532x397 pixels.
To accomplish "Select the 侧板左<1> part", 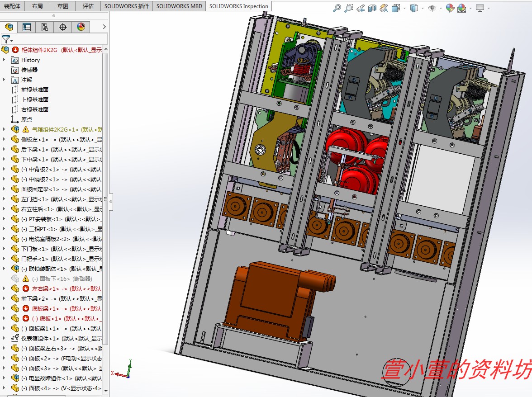I will tap(62, 139).
